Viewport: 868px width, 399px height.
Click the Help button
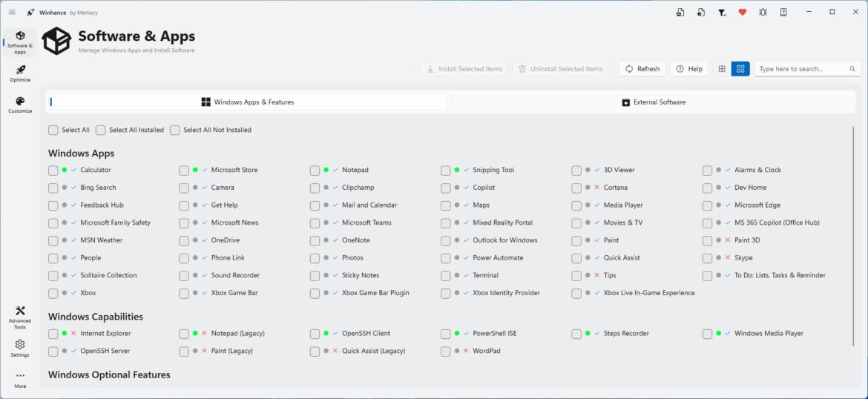pos(689,69)
